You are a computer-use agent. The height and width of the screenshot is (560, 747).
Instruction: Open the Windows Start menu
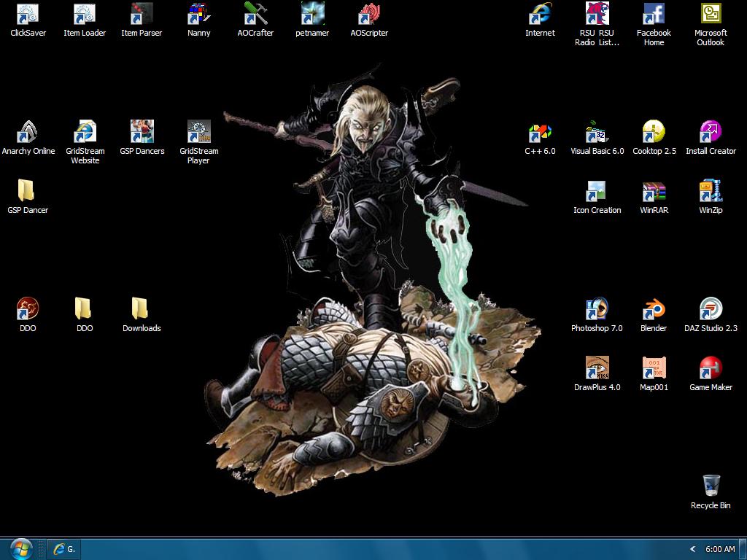point(20,548)
